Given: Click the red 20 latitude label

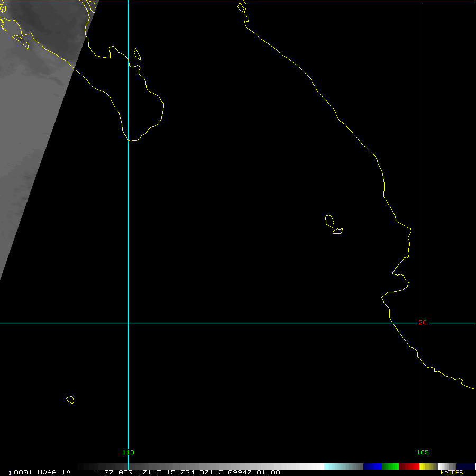Looking at the screenshot, I should (422, 322).
